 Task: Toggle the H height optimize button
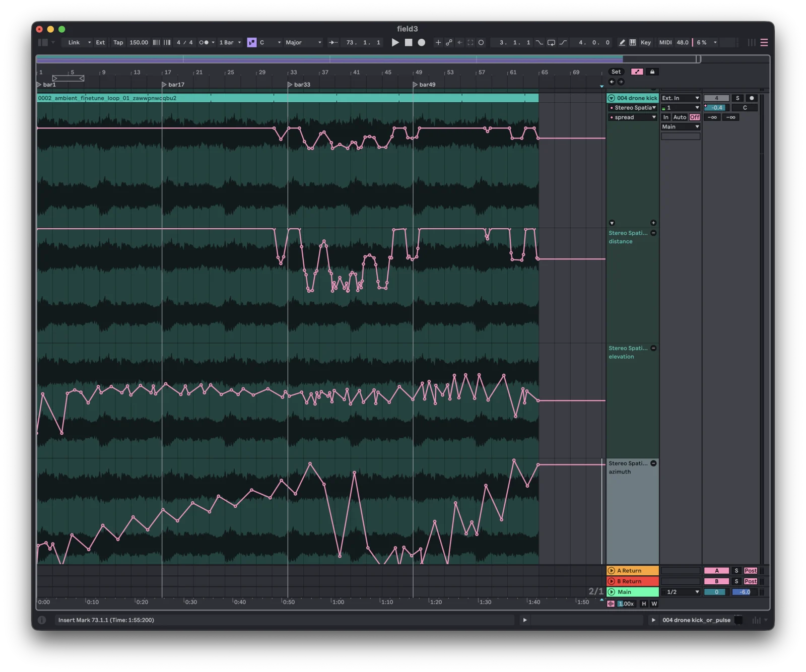click(644, 604)
